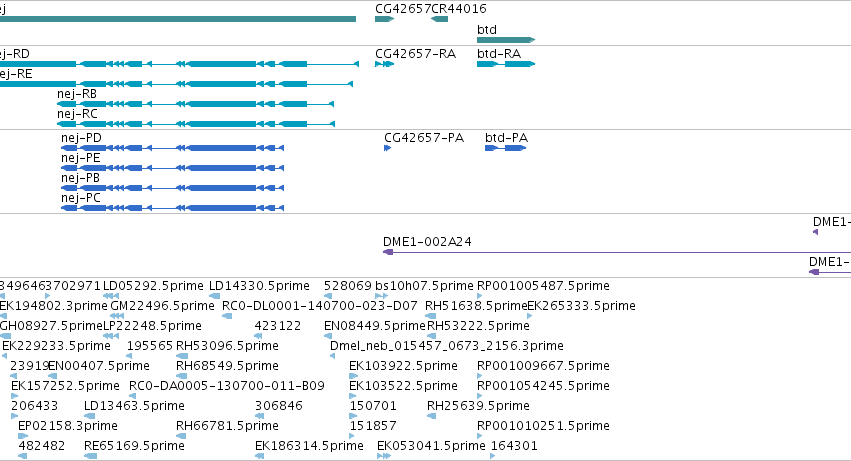
Task: Open the CG42657-PA protein label
Action: point(424,138)
